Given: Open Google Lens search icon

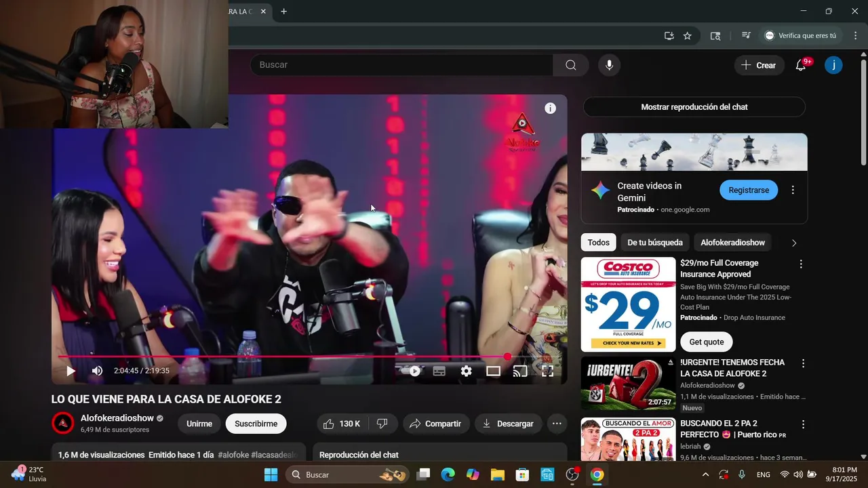Looking at the screenshot, I should (715, 36).
